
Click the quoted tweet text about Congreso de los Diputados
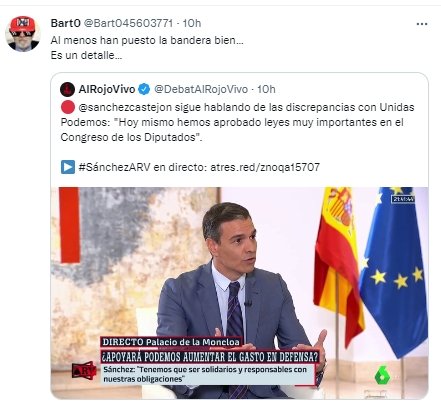237,122
